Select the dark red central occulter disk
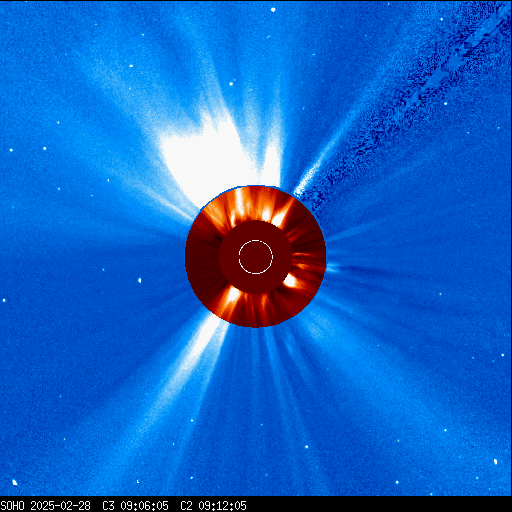The image size is (512, 512). (255, 257)
